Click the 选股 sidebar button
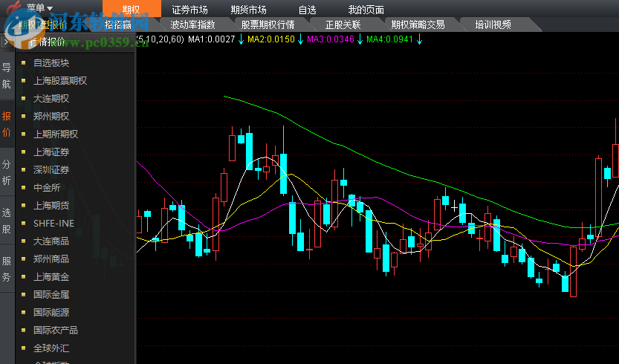The width and height of the screenshot is (619, 364). coord(7,221)
